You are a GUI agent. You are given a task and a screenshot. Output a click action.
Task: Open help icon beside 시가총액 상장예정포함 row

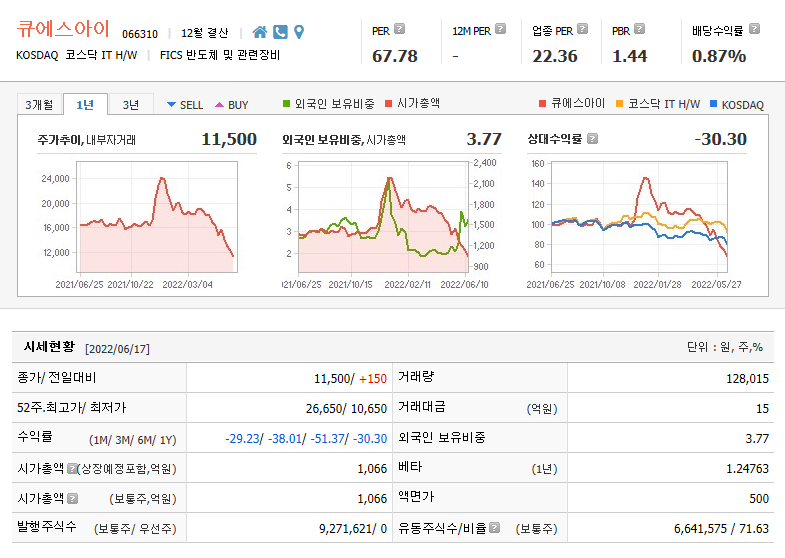coord(72,468)
